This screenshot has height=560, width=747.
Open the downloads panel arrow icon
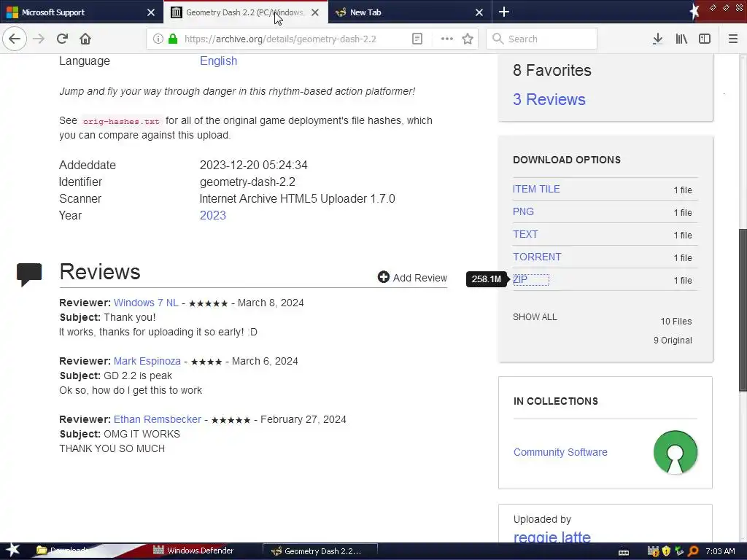657,39
